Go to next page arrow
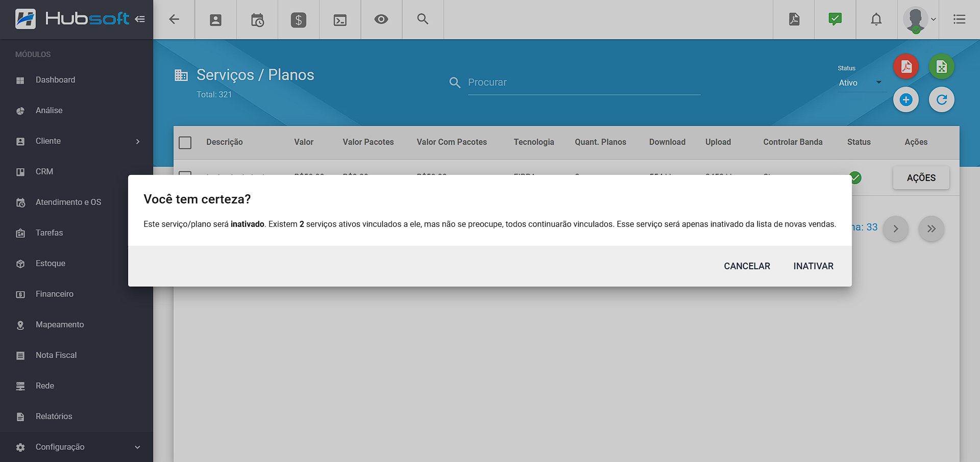The image size is (980, 462). pyautogui.click(x=896, y=228)
